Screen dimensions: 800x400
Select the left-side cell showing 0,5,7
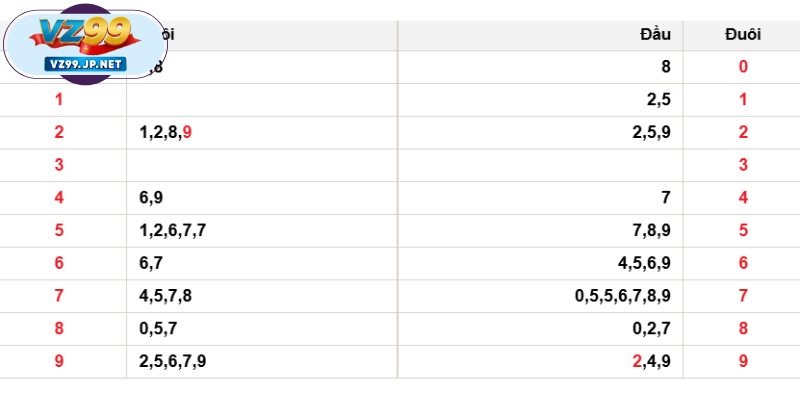tap(159, 328)
